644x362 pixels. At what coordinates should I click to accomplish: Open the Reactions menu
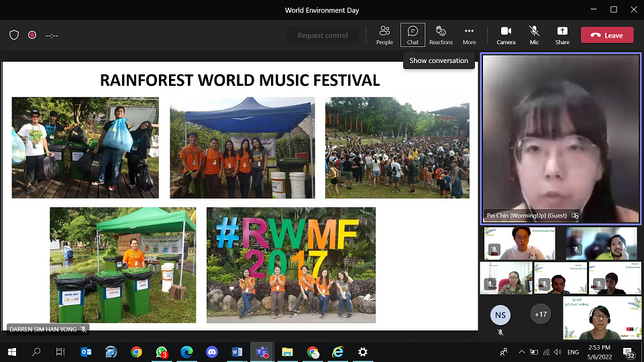(x=441, y=36)
